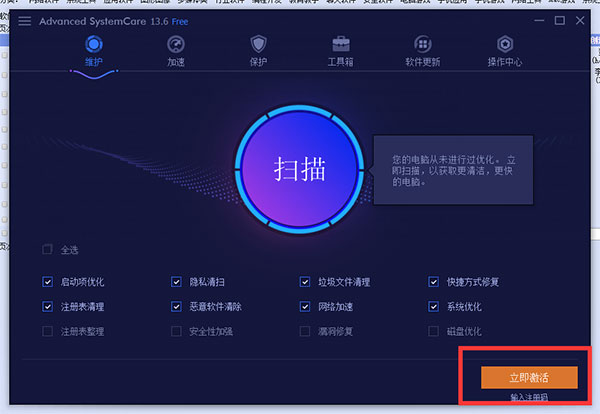Uncheck 启动项优化 checkbox
The width and height of the screenshot is (600, 414).
(x=47, y=282)
